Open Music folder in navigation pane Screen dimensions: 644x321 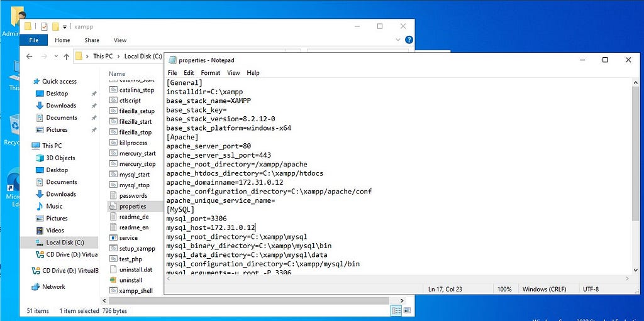coord(54,206)
